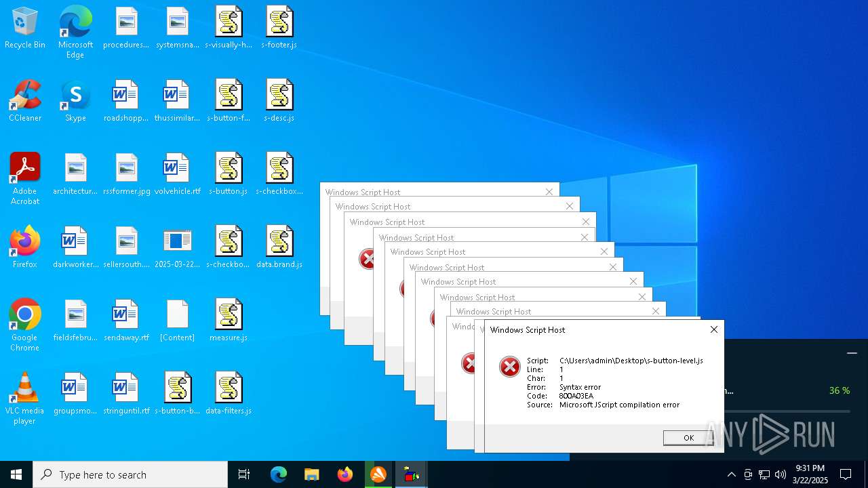Select the procedures... image file
868x488 pixels.
pos(126,28)
